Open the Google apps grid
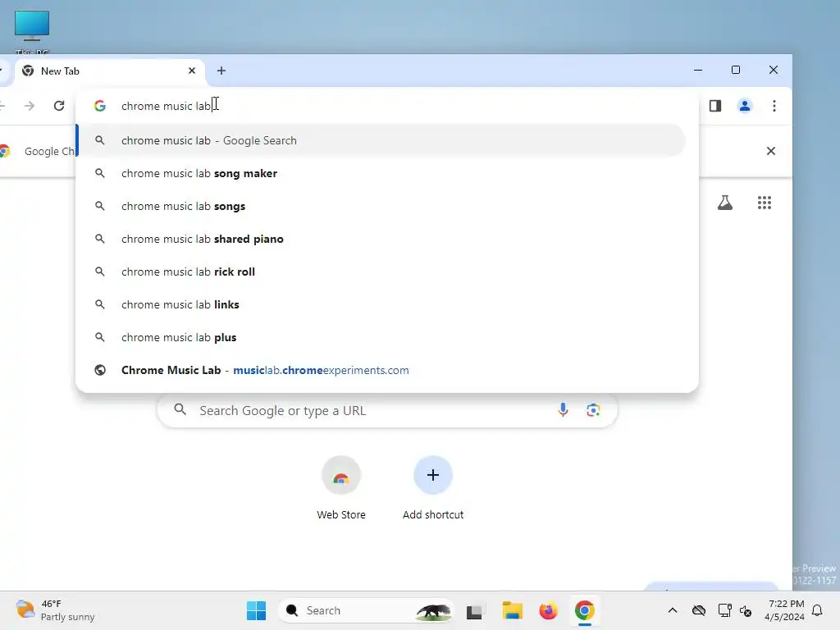 (765, 203)
